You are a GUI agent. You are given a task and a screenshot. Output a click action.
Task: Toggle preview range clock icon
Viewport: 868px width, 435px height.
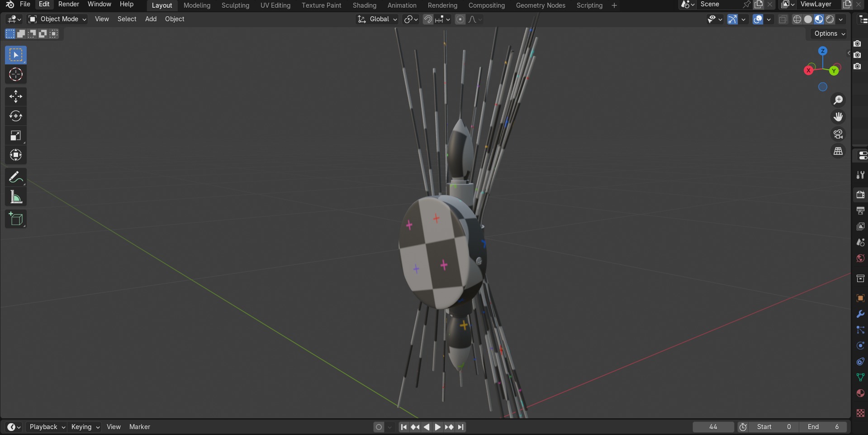(x=743, y=427)
